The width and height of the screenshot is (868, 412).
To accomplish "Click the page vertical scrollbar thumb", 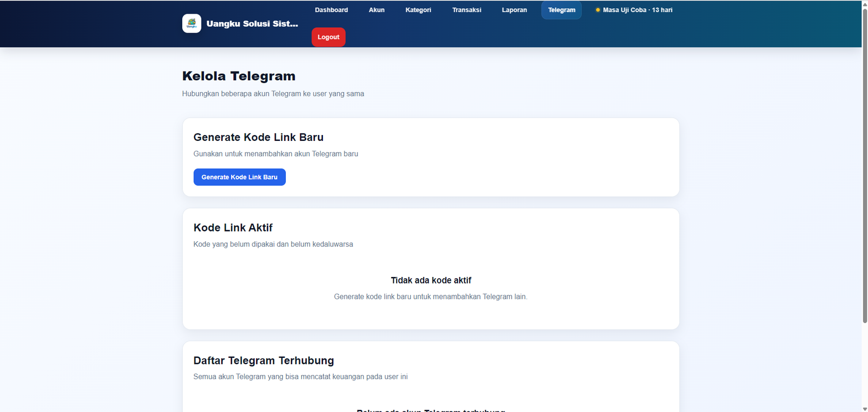I will coord(865,165).
